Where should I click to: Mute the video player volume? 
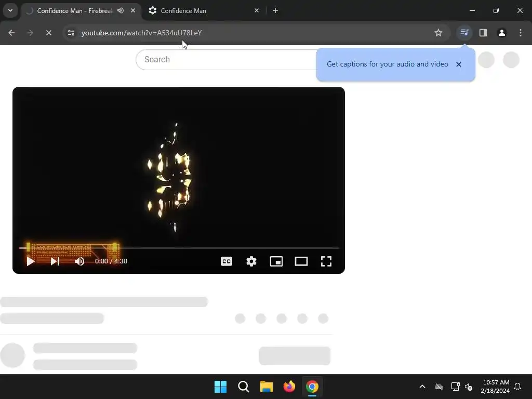pos(79,261)
